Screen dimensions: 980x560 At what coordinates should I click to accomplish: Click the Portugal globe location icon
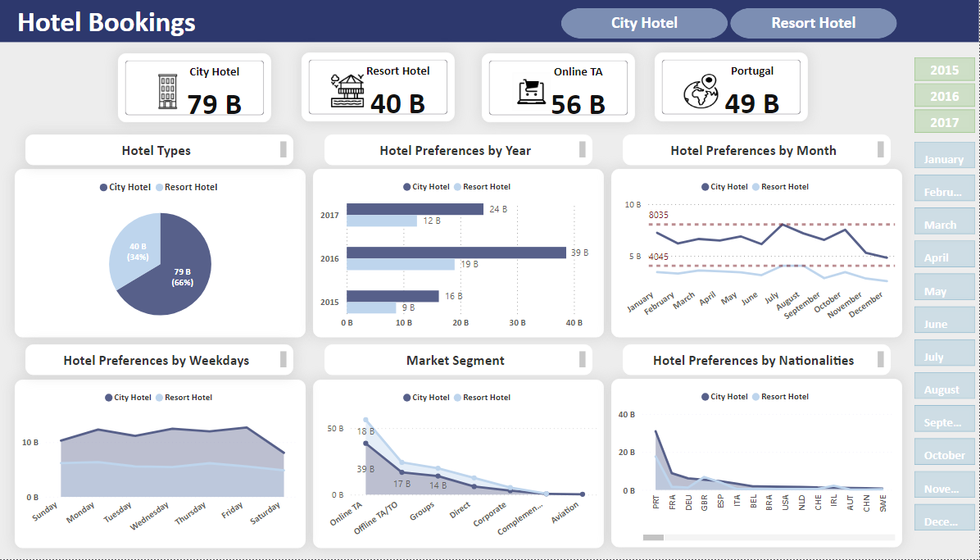coord(701,91)
